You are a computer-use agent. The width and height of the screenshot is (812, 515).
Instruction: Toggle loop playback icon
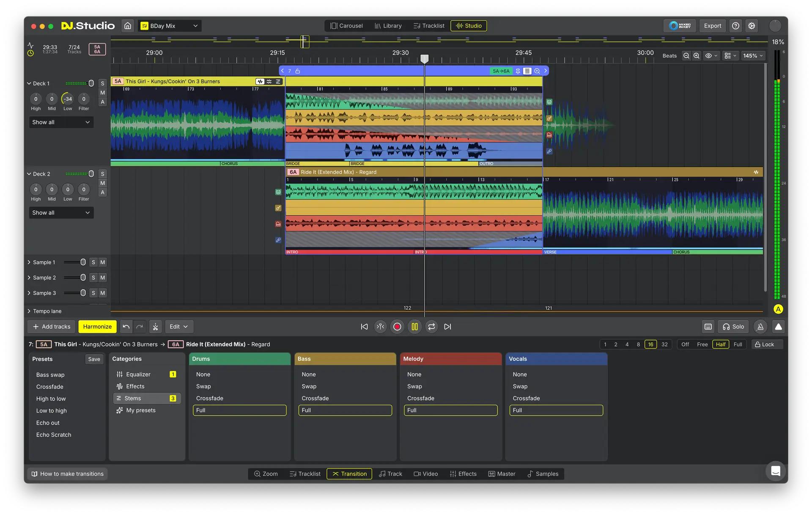[431, 327]
